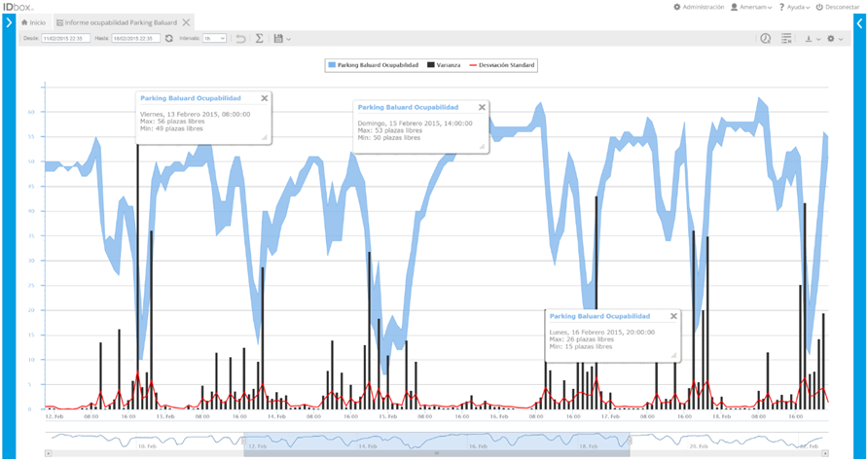Switch to the Inicio tab
Viewport: 868px width, 460px height.
[33, 21]
